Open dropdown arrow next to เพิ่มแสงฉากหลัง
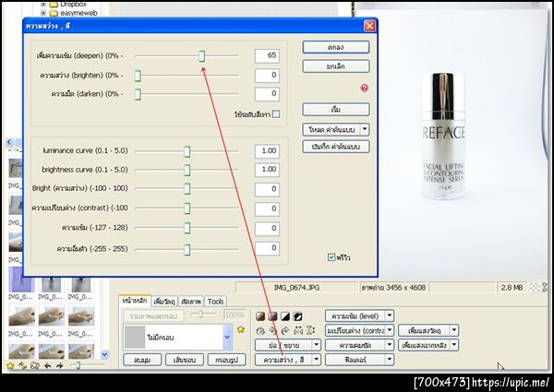Viewport: 554px width, 392px height. click(454, 345)
